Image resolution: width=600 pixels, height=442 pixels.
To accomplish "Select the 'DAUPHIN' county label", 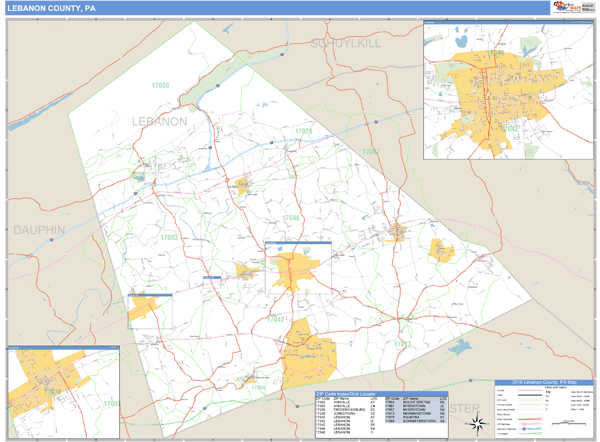I will tap(39, 230).
